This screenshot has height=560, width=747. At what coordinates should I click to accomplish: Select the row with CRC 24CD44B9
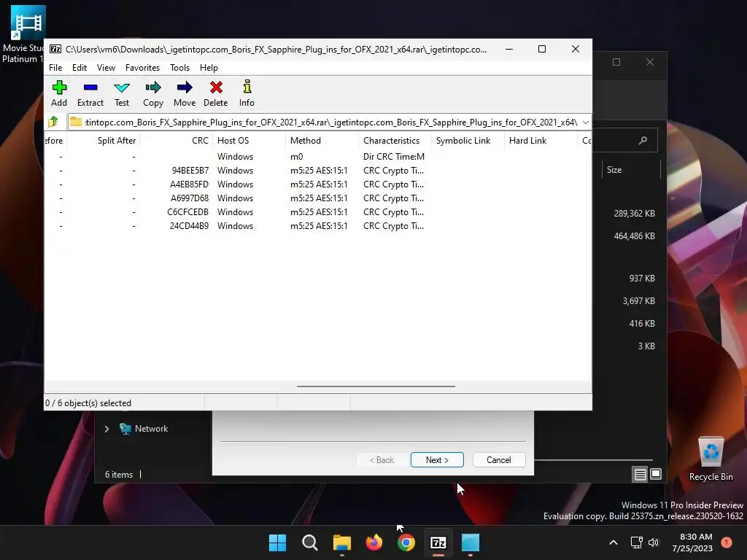click(318, 226)
